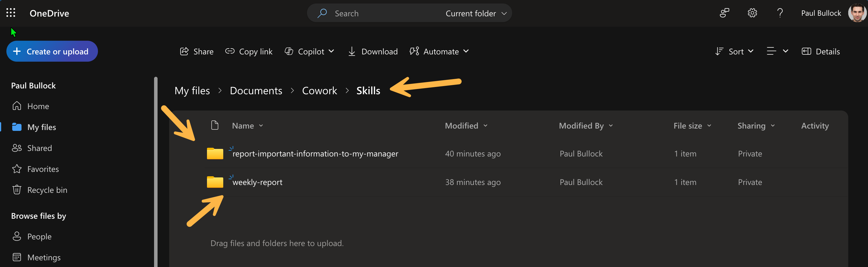Click Copy link in the toolbar

tap(249, 51)
